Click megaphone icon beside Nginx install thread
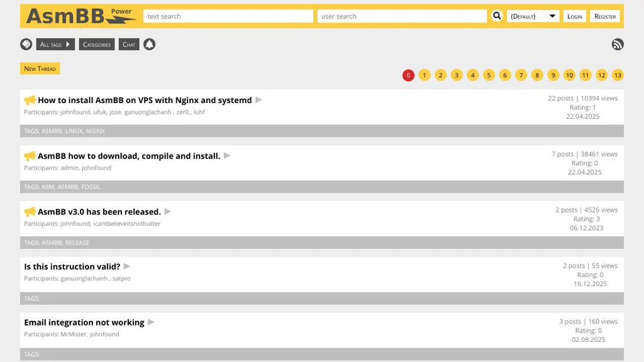The image size is (644, 362). [30, 100]
